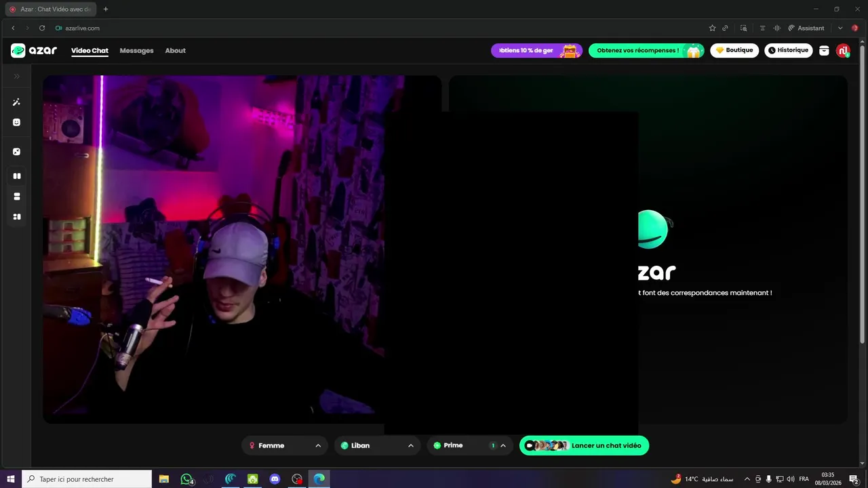Bookmark this page with star icon
This screenshot has width=868, height=488.
[x=712, y=28]
